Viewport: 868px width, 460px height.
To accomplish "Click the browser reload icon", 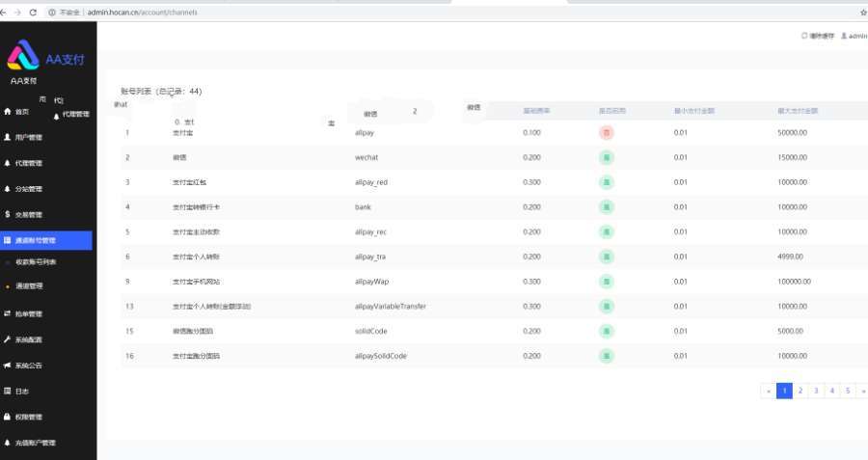I will [34, 13].
